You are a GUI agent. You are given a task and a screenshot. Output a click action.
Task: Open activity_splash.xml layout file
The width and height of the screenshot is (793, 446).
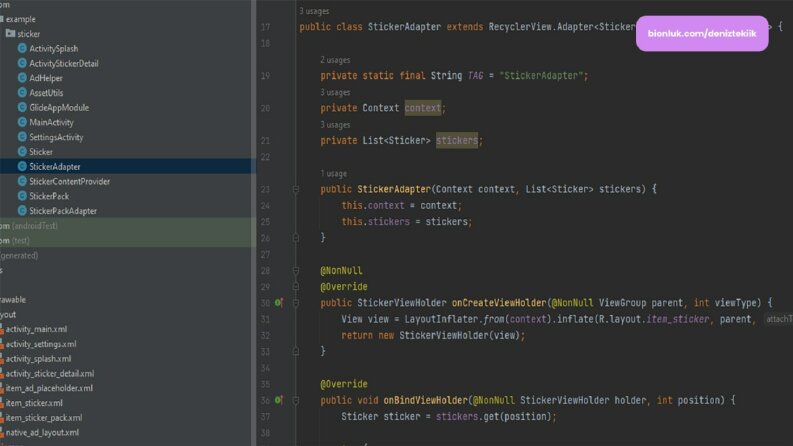pos(38,359)
